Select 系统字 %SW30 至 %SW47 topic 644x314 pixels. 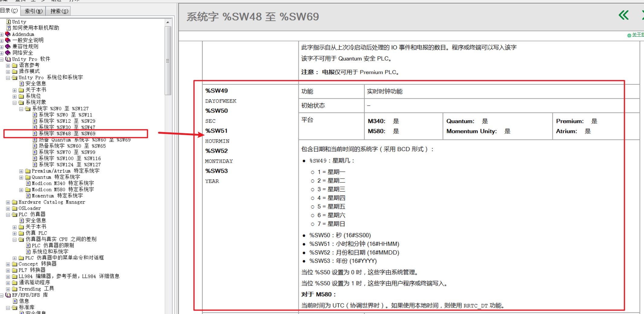[x=67, y=127]
